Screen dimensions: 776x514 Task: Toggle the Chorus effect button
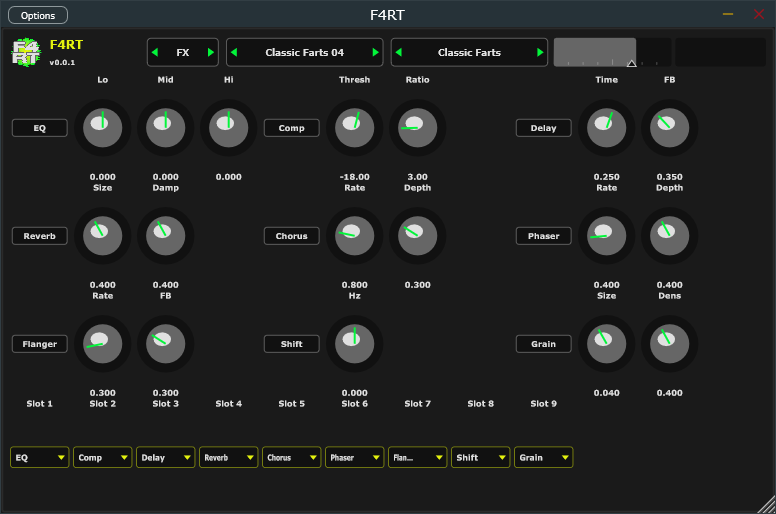point(291,236)
